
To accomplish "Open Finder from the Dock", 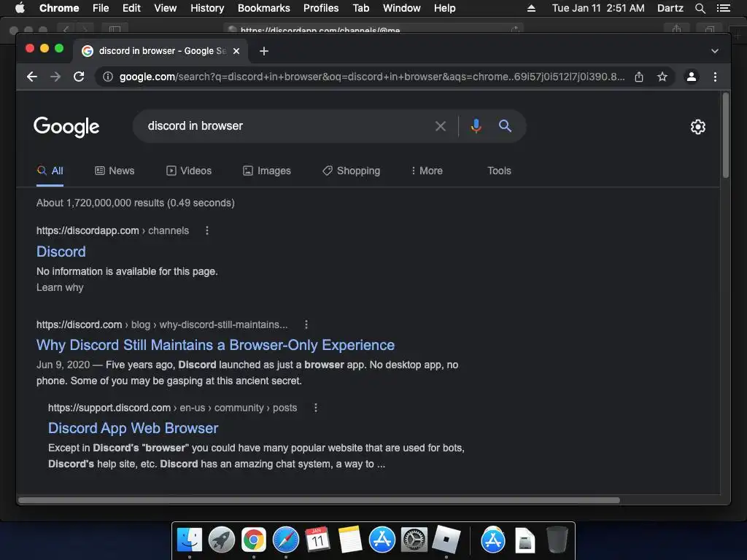I will click(x=190, y=540).
